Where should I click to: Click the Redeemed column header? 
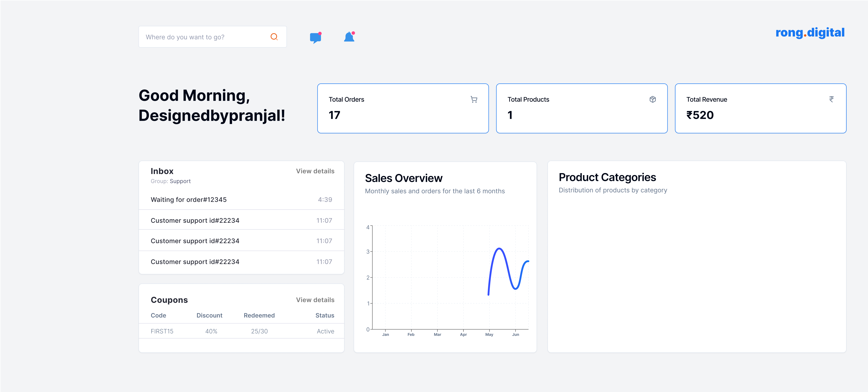pos(259,315)
